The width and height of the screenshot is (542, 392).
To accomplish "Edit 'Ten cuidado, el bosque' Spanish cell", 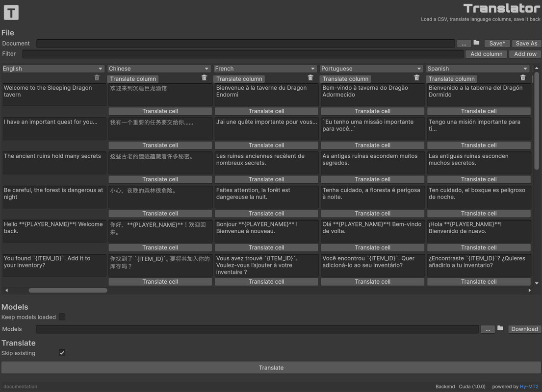I will point(479,197).
